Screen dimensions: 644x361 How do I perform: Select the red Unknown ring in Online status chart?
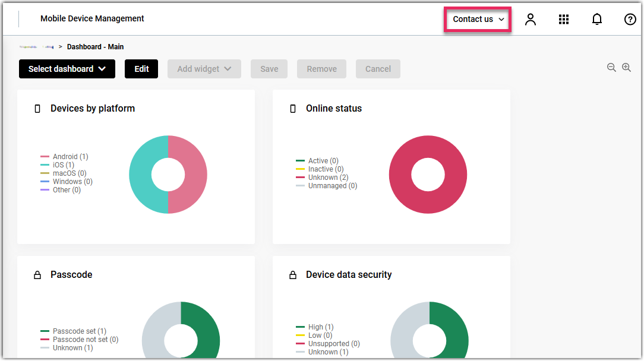(428, 147)
